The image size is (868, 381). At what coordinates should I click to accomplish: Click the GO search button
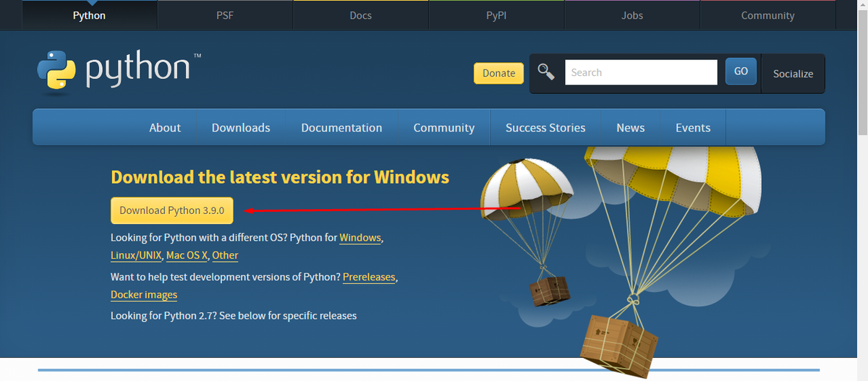point(741,72)
